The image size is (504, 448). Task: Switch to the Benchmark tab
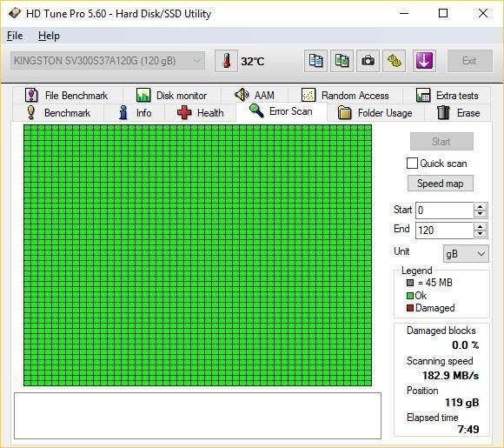(x=58, y=113)
